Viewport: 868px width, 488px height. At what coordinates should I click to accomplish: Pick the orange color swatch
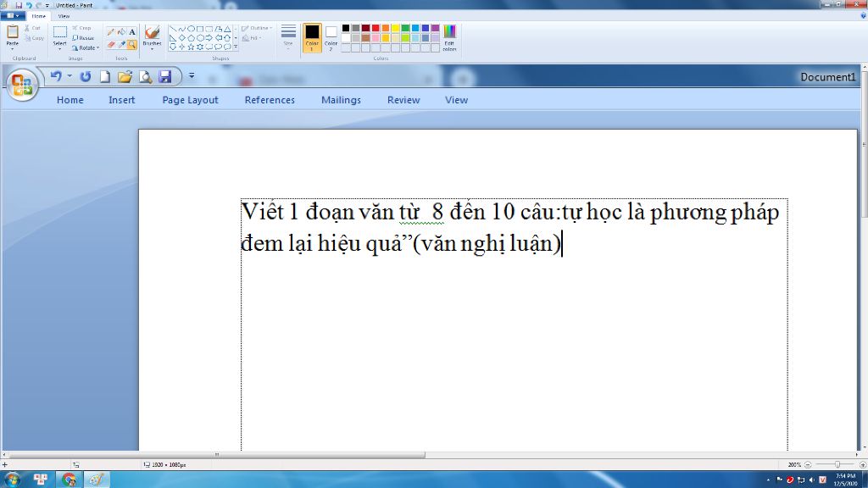(386, 28)
